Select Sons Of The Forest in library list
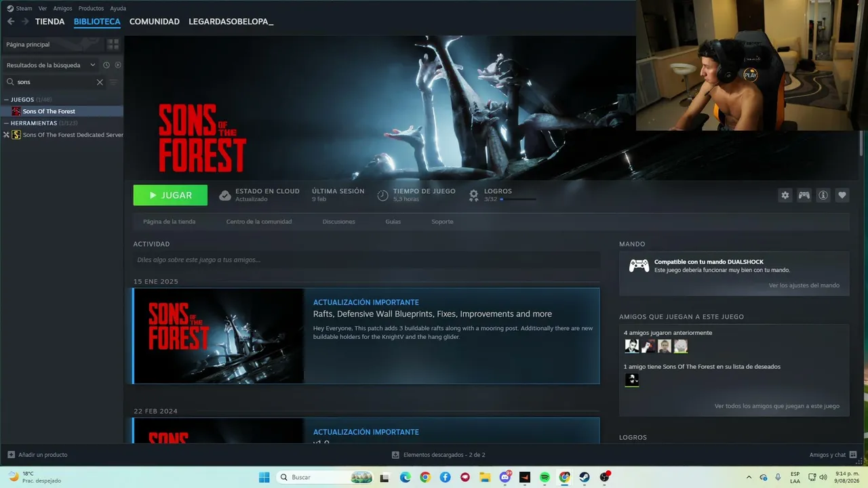The image size is (868, 488). click(x=62, y=111)
